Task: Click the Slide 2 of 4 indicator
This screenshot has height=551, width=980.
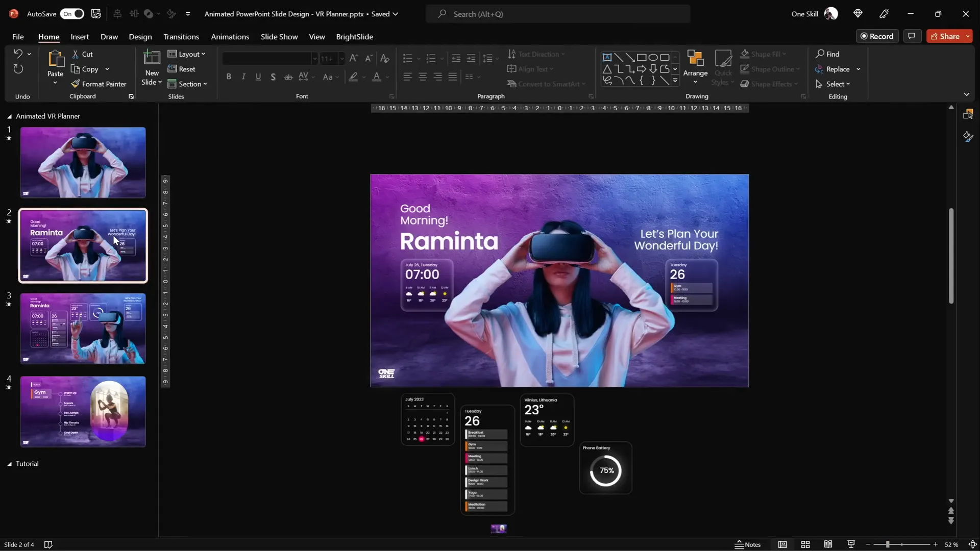Action: 19,544
